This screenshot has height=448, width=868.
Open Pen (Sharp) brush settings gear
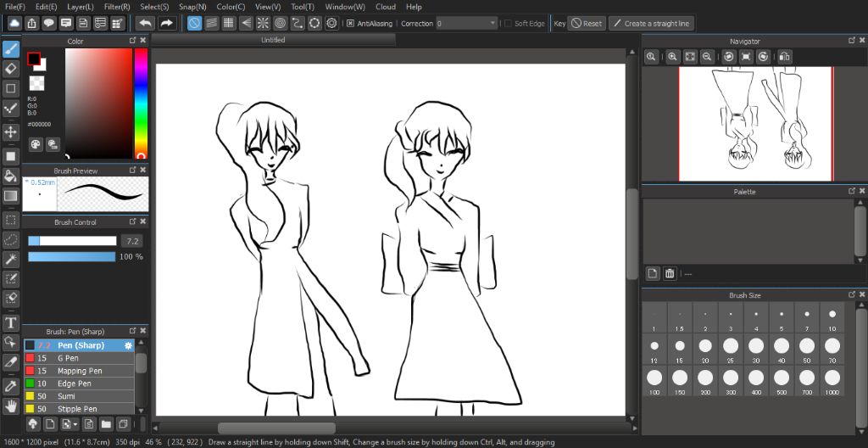coord(129,345)
